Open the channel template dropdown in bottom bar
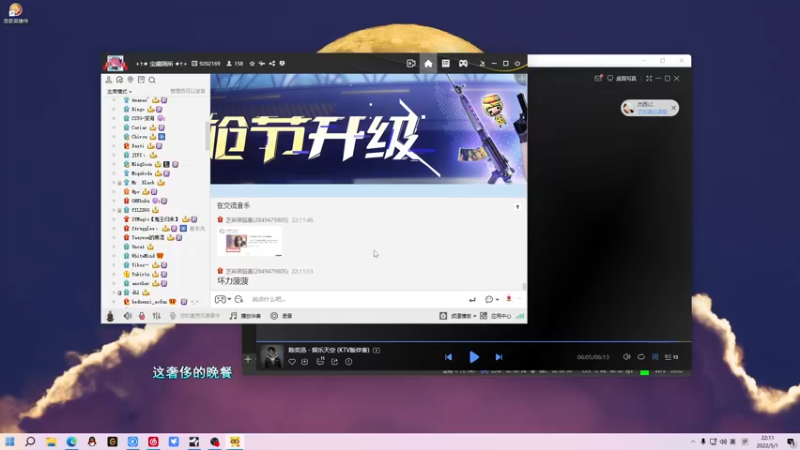The width and height of the screenshot is (800, 450). 458,316
